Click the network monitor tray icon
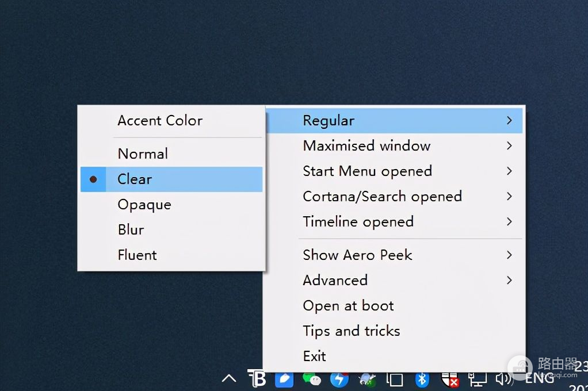588x391 pixels. pyautogui.click(x=477, y=379)
